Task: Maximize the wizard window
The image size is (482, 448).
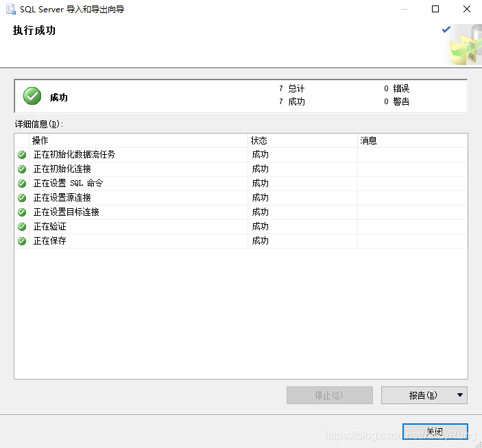Action: pyautogui.click(x=435, y=9)
